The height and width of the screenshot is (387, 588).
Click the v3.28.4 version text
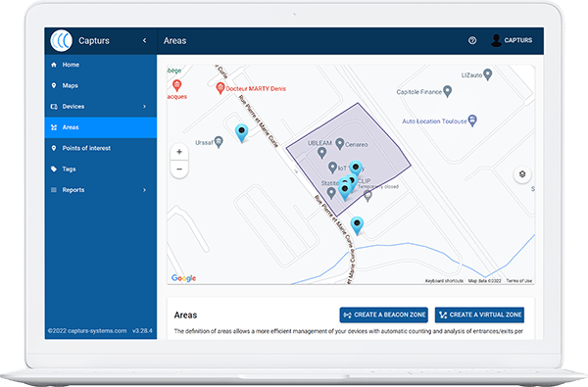coord(142,331)
